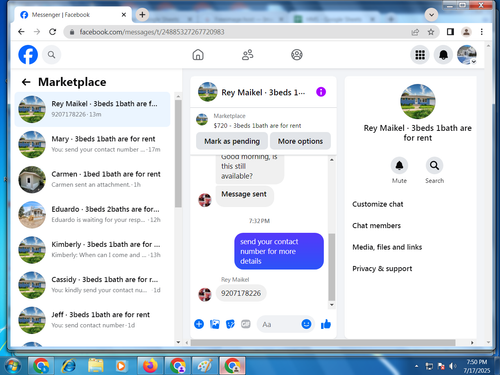Open Kimberly 3beds 1bath conversation
This screenshot has height=375, width=500.
coord(92,250)
